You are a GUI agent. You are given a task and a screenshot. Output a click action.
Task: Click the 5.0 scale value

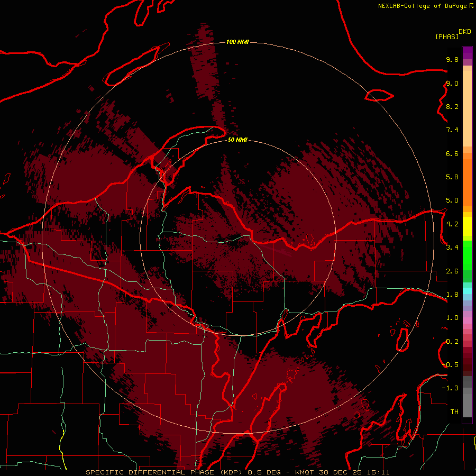[452, 200]
